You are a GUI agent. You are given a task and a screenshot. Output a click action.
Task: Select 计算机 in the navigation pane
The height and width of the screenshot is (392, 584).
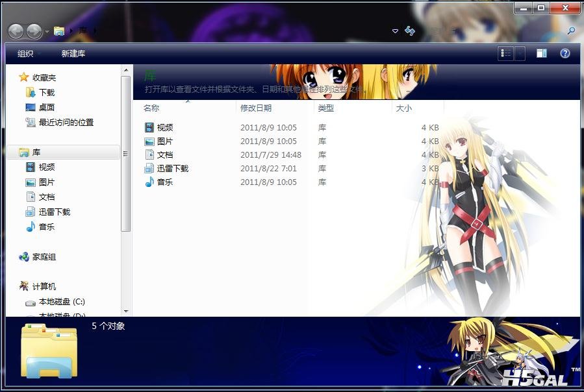(44, 287)
